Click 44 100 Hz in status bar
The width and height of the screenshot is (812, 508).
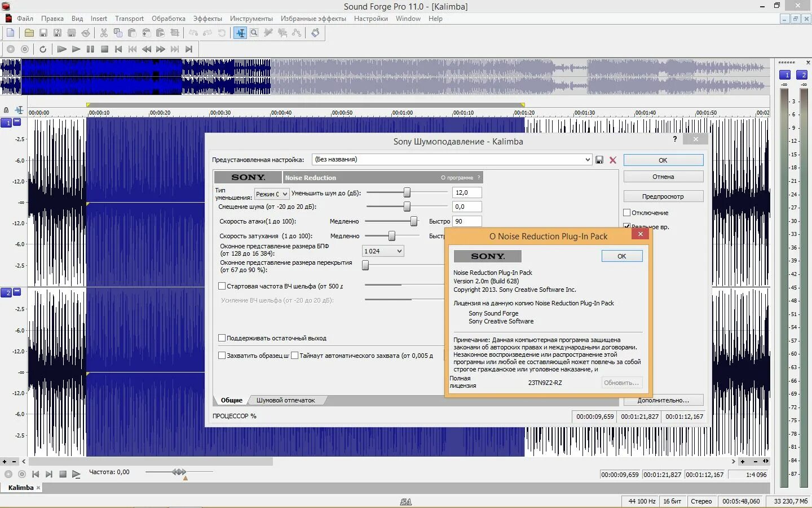(x=641, y=501)
